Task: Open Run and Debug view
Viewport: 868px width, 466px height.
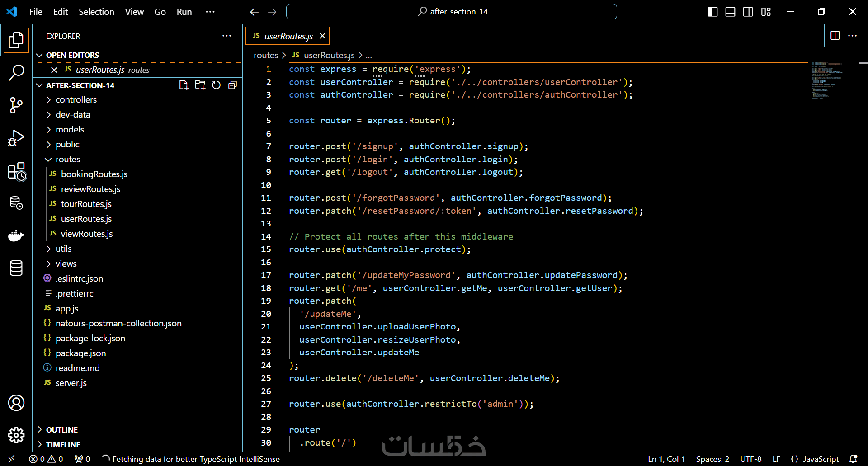Action: tap(16, 138)
